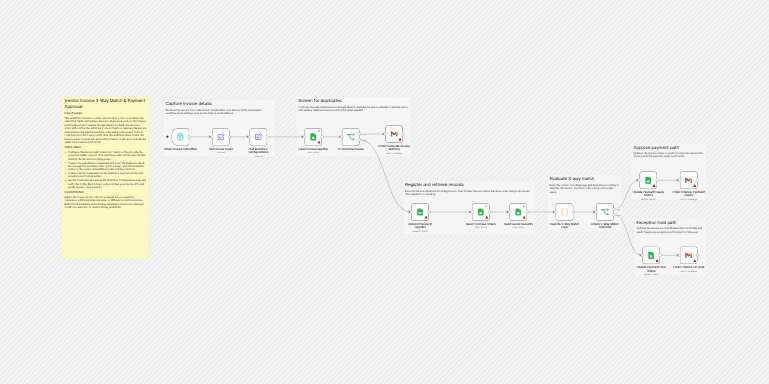Click the plus marker before the form trigger
The image size is (769, 384).
167,137
